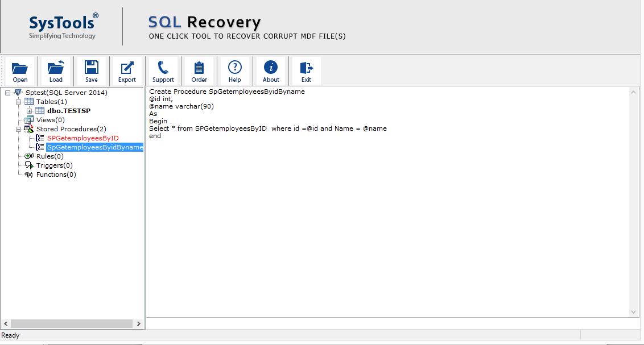Image resolution: width=644 pixels, height=345 pixels.
Task: Click the Load toolbar icon
Action: tap(55, 67)
